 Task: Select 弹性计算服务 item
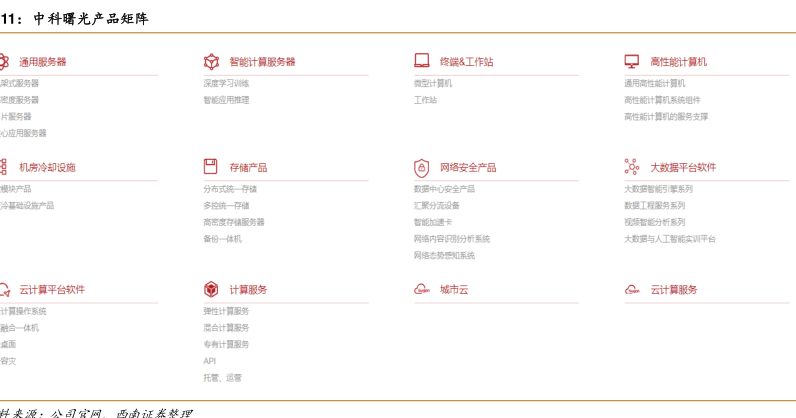[226, 311]
